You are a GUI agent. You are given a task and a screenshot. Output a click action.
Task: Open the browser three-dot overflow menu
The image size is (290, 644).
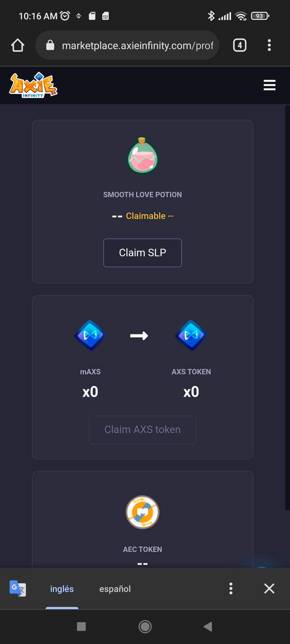click(269, 45)
